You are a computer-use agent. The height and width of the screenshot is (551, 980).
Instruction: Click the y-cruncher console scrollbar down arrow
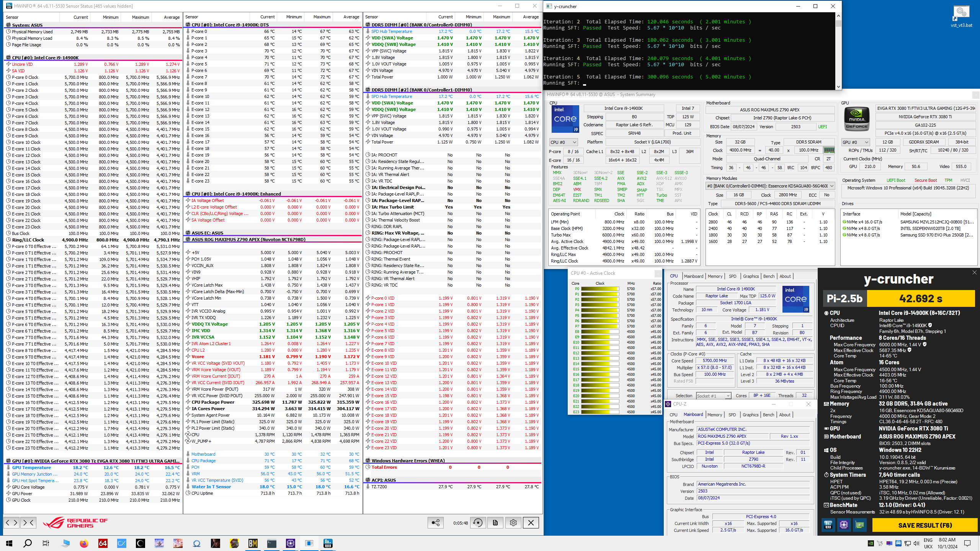[838, 86]
